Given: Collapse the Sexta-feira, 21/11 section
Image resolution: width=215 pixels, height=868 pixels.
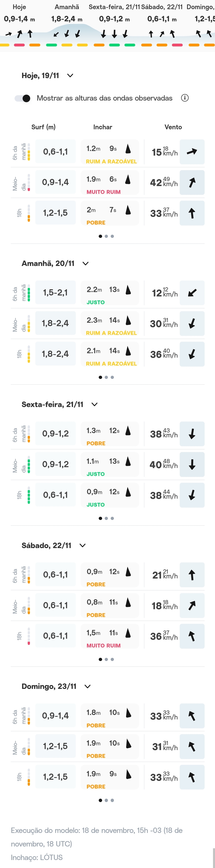Looking at the screenshot, I should point(95,404).
